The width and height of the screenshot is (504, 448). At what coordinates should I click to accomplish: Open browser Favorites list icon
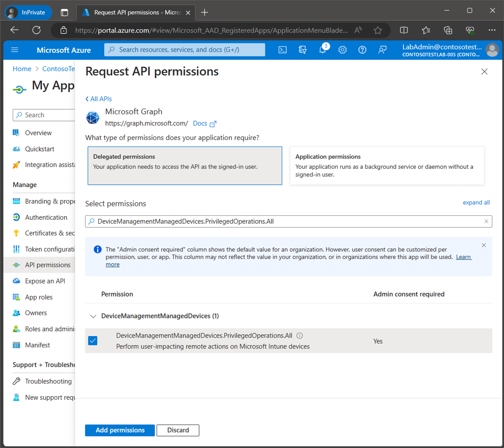tap(426, 30)
